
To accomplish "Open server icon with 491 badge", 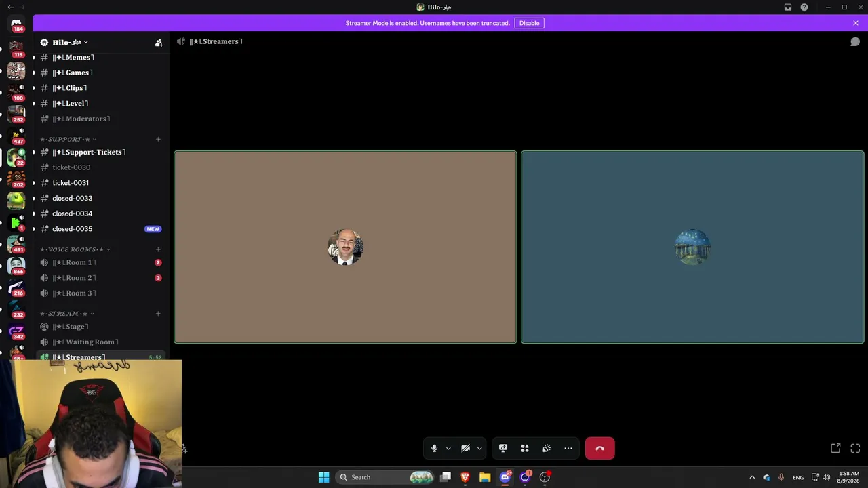I will pos(16,244).
